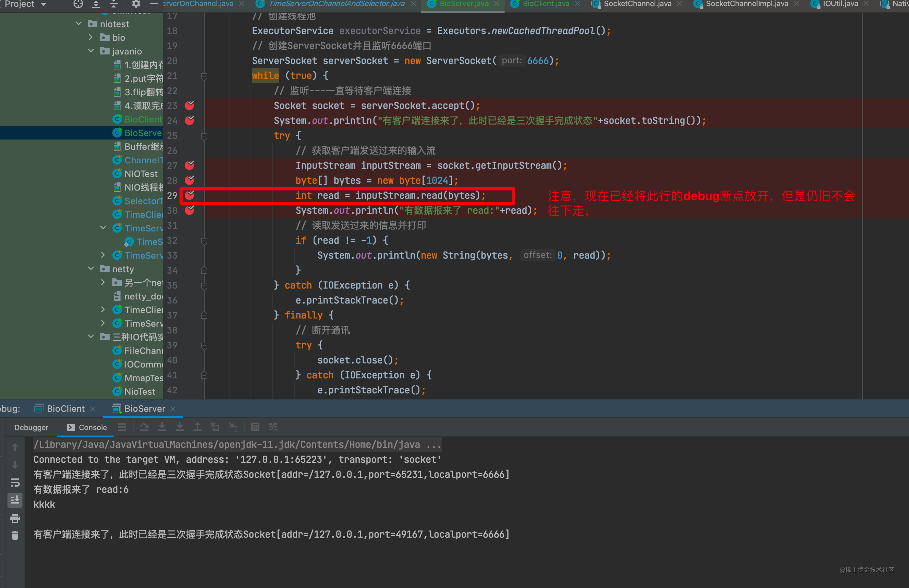Click the Evaluate Expression calculator icon
This screenshot has width=909, height=588.
[x=255, y=427]
